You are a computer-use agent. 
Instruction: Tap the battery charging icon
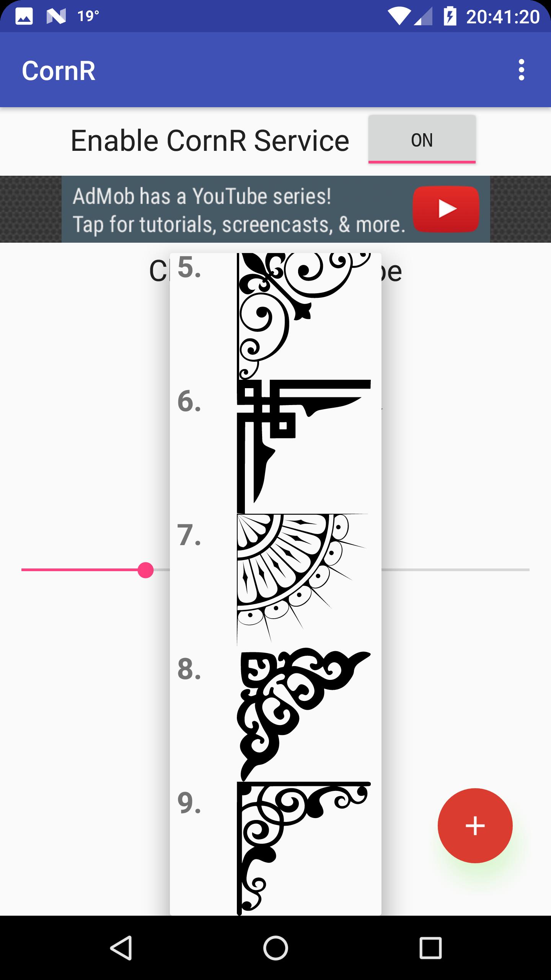450,16
